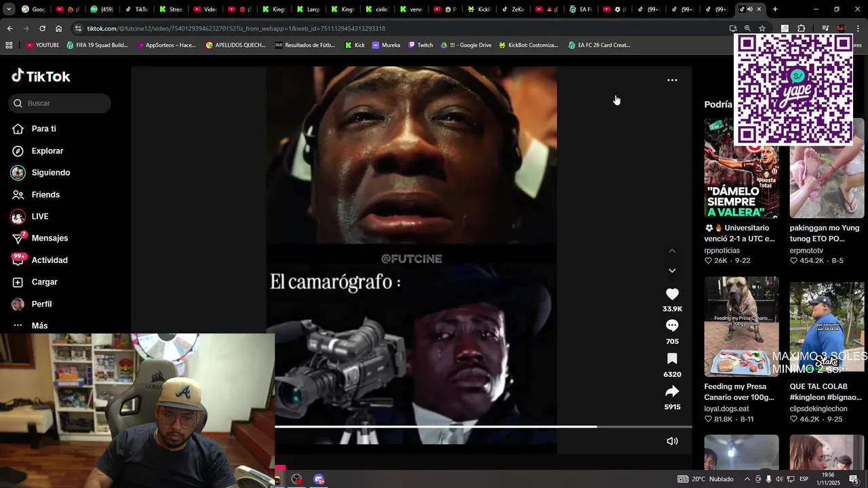Reload the page with the refresh icon
Image resolution: width=868 pixels, height=488 pixels.
click(x=42, y=28)
